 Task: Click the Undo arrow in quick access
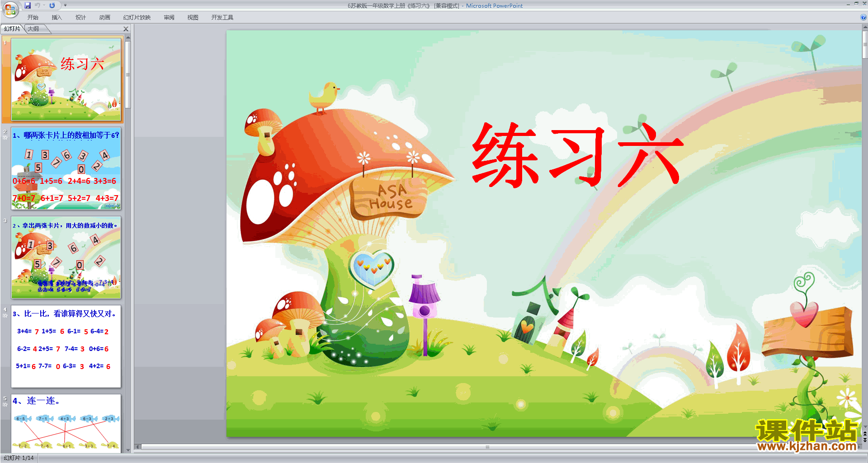38,5
